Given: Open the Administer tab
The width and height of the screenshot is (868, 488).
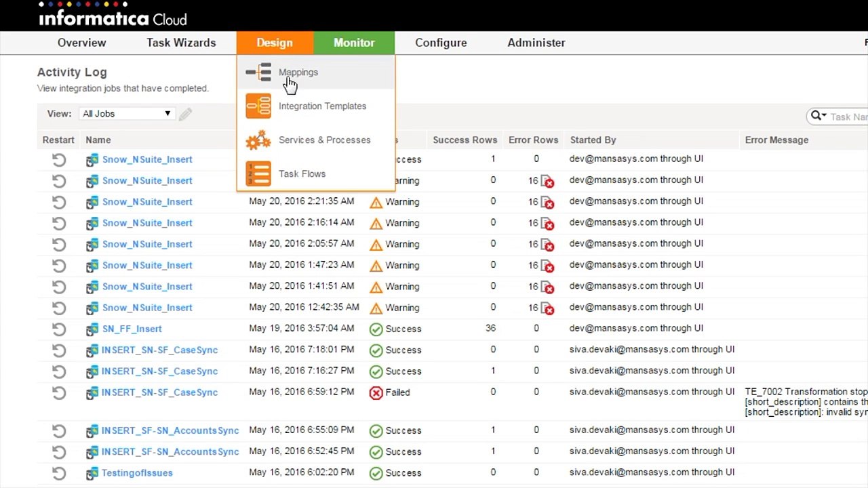Looking at the screenshot, I should pyautogui.click(x=536, y=43).
